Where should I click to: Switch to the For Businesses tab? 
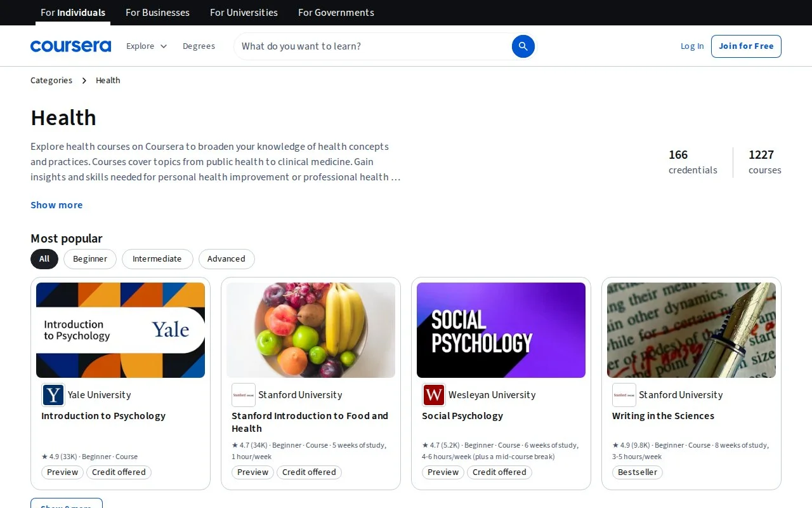pos(157,13)
